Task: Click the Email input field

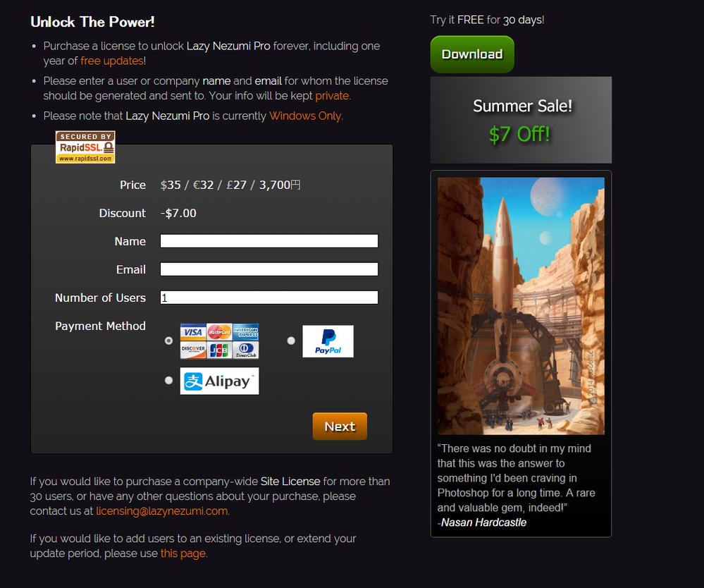Action: (x=269, y=269)
